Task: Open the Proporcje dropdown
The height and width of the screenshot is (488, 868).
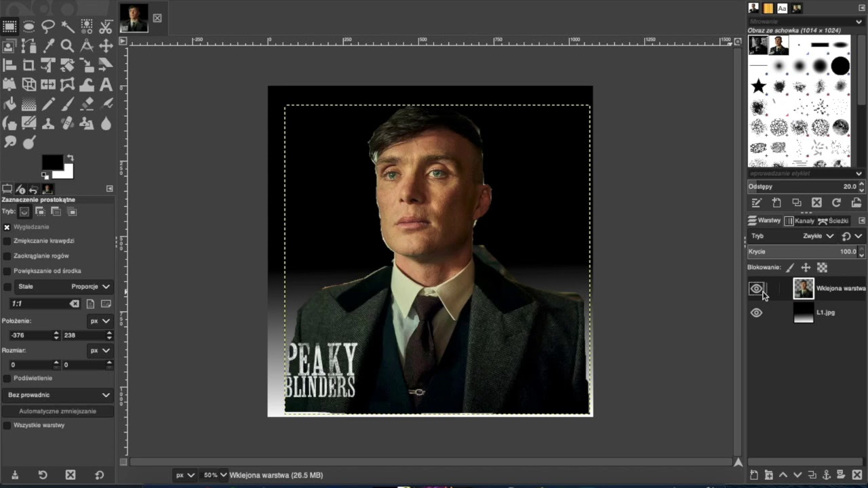Action: 91,287
